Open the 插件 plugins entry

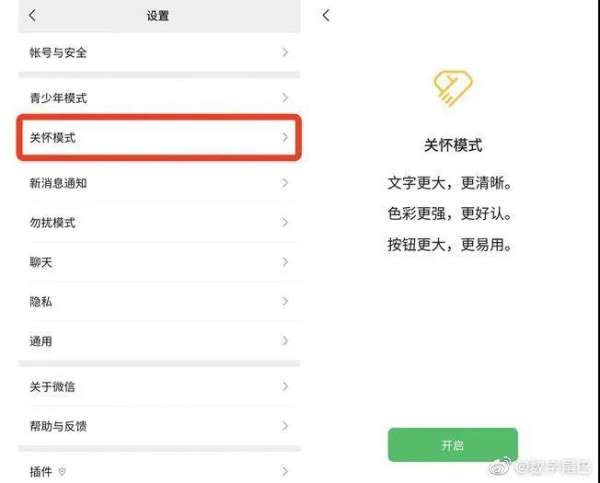159,471
